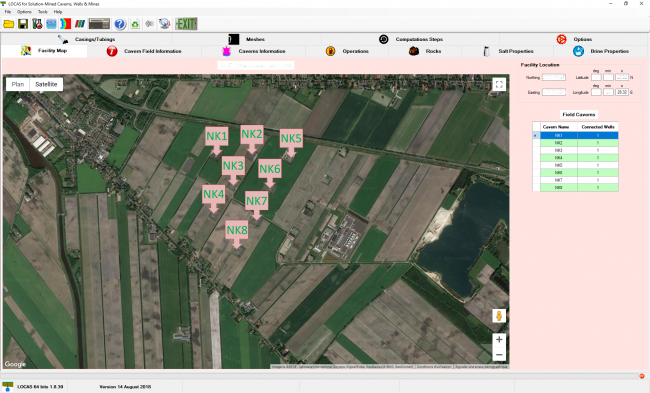Click the red indicator icon at status bar right
650x393 pixels.
(x=642, y=376)
